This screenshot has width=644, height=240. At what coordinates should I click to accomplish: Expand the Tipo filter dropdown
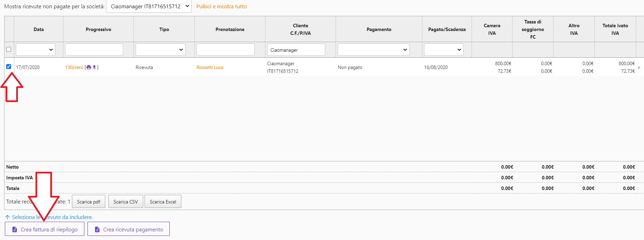pyautogui.click(x=160, y=50)
